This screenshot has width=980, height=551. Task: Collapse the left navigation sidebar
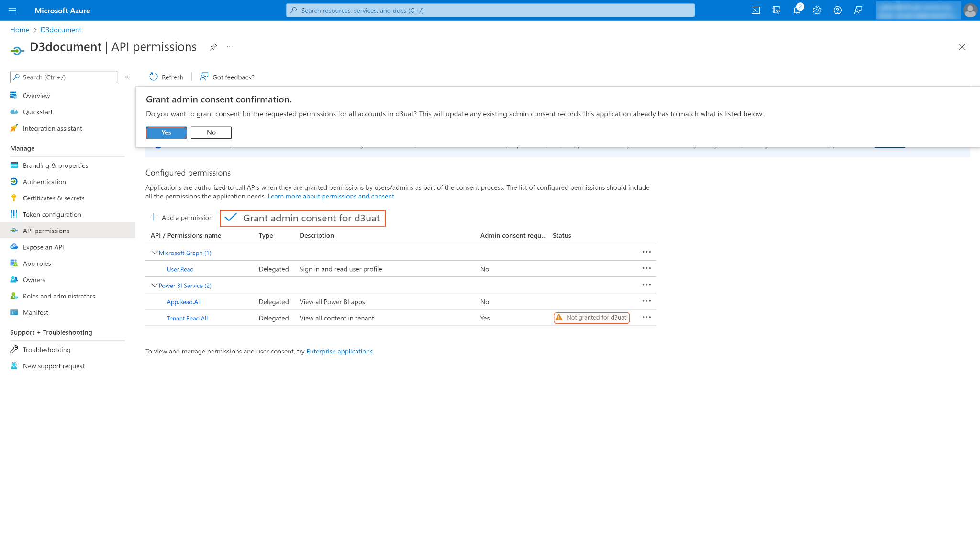pyautogui.click(x=127, y=77)
